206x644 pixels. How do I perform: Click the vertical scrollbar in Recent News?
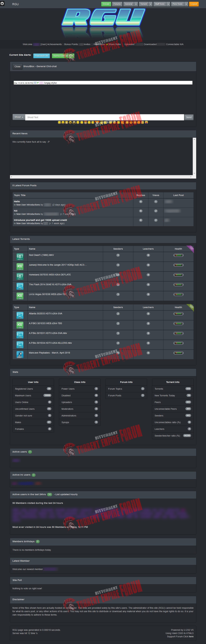pos(194,157)
